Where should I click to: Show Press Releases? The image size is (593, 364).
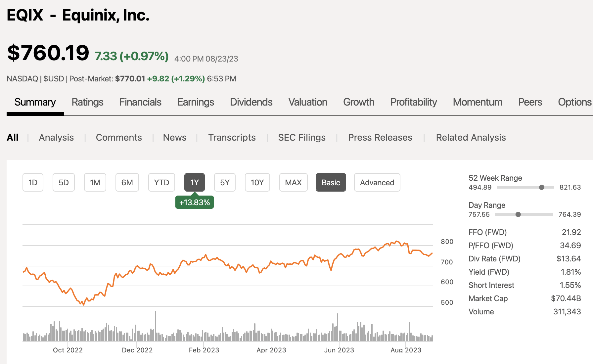pos(380,137)
